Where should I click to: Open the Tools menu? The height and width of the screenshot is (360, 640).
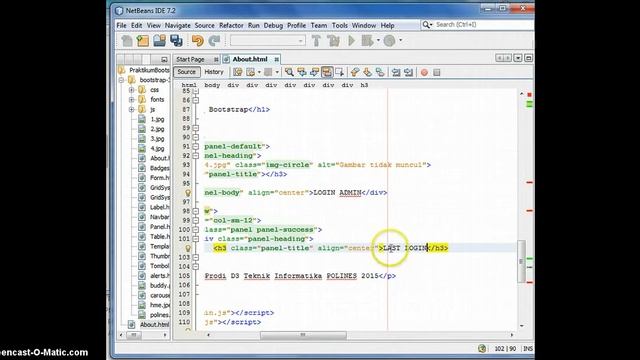340,25
